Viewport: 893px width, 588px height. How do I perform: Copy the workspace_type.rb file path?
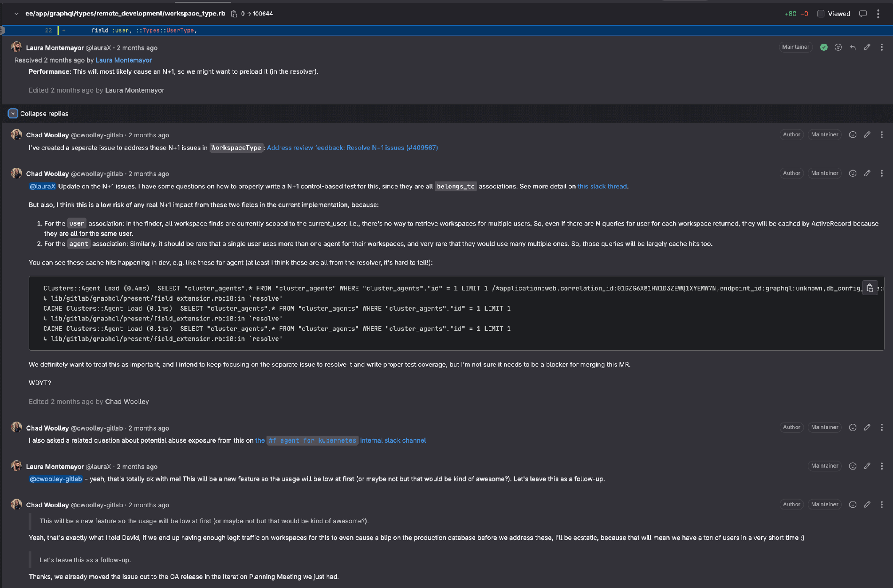[x=234, y=14]
